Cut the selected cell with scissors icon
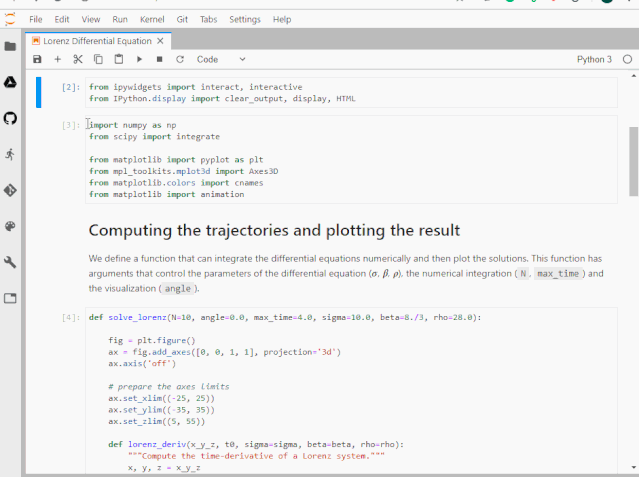This screenshot has height=477, width=639. pyautogui.click(x=78, y=59)
